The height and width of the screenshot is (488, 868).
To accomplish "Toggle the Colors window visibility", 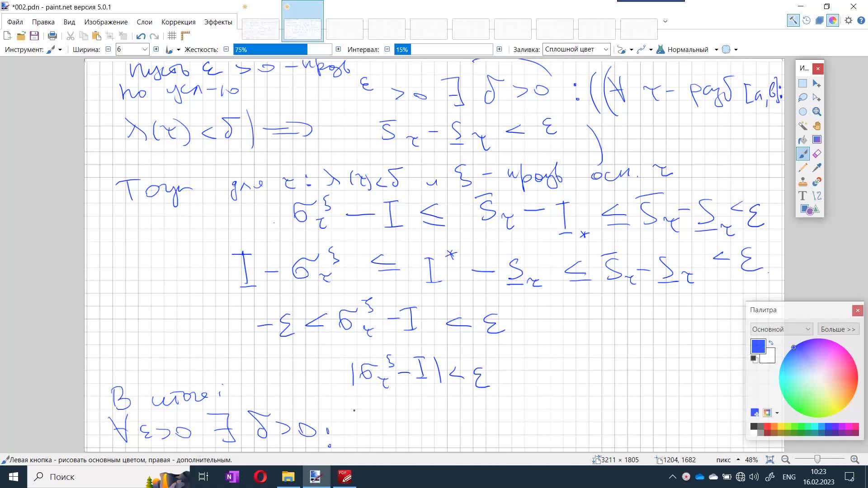I will click(x=833, y=20).
